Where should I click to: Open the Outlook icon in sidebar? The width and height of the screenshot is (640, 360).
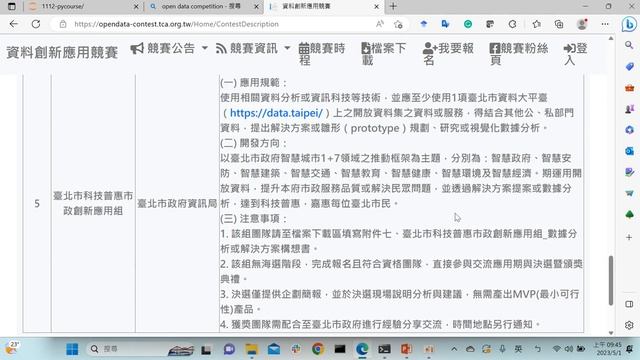pos(629,151)
